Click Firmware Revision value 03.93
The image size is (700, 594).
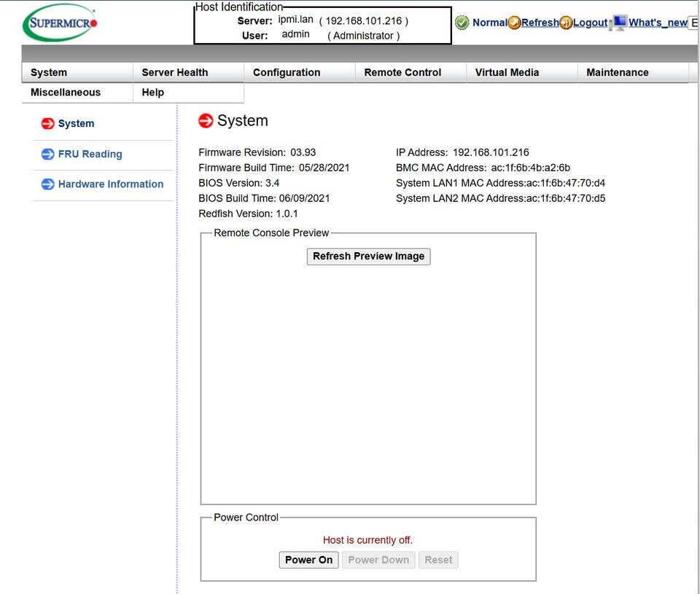(303, 152)
